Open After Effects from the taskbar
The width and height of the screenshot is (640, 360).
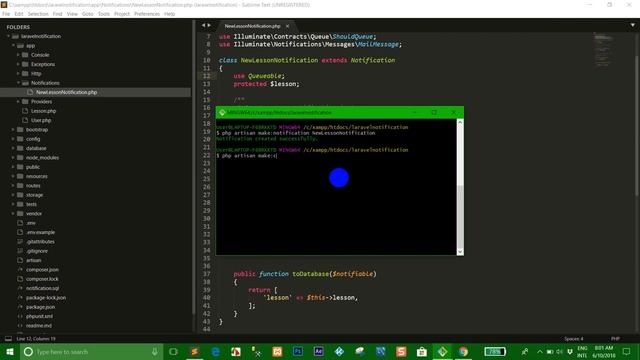[x=319, y=351]
